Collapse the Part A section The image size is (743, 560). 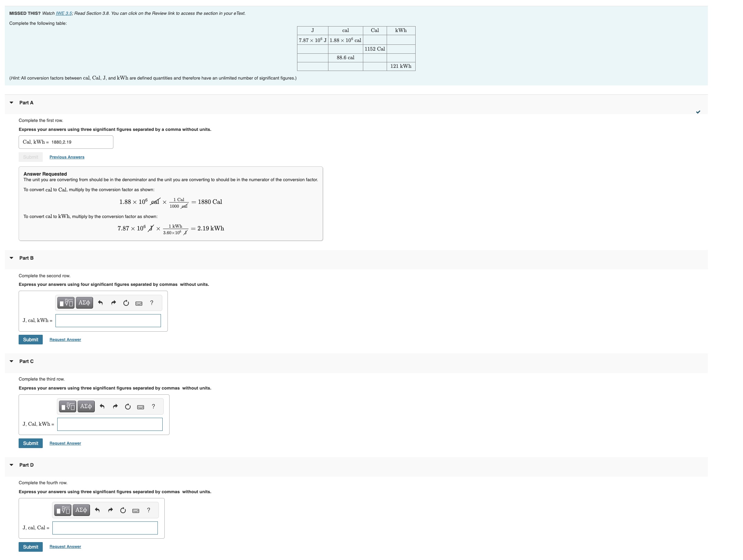pos(11,103)
